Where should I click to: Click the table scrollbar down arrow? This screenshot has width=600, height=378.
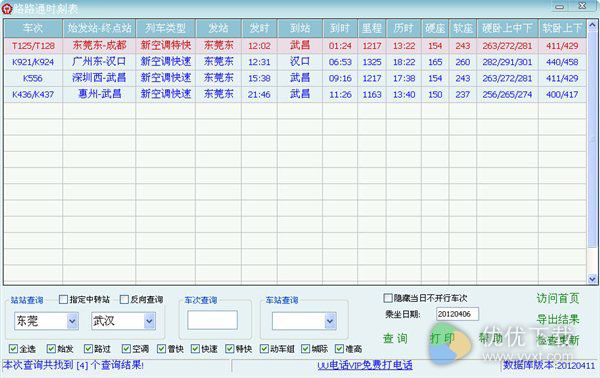(592, 279)
